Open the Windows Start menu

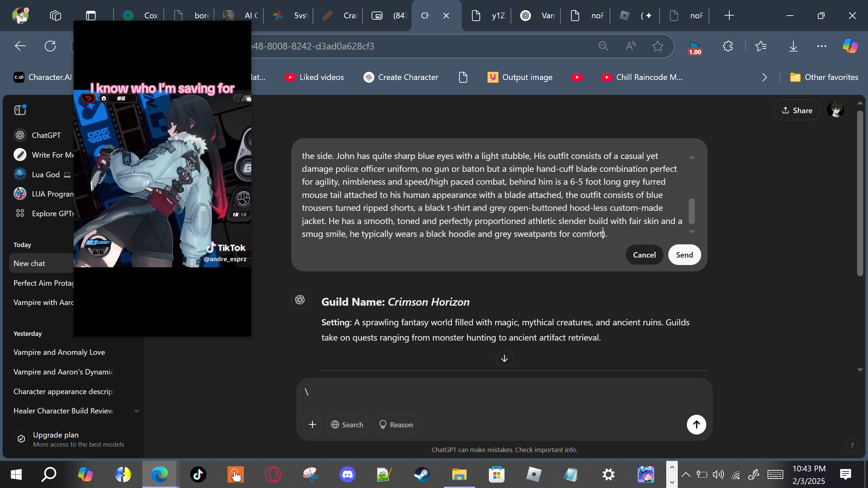(x=16, y=474)
